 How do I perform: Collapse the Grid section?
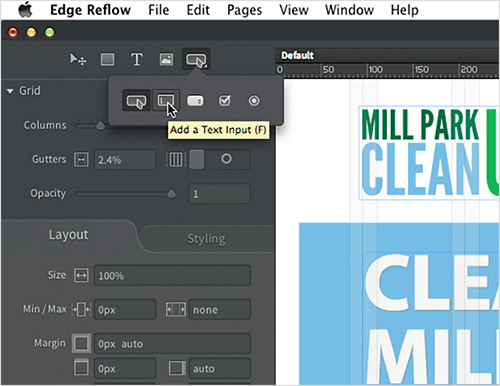[10, 91]
